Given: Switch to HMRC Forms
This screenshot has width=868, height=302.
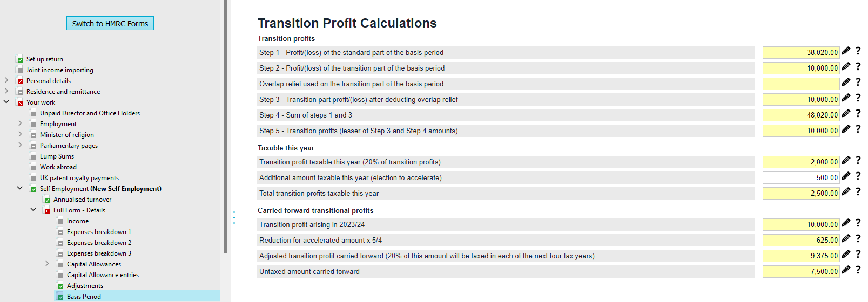Looking at the screenshot, I should pos(110,23).
